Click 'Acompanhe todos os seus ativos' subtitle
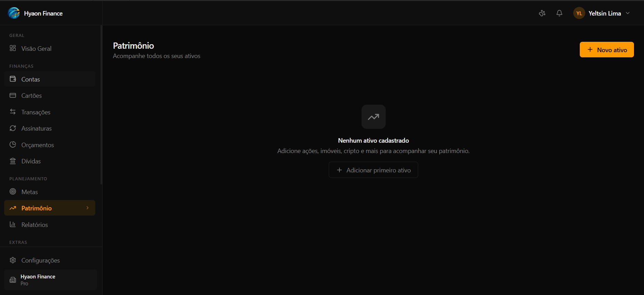 [156, 56]
